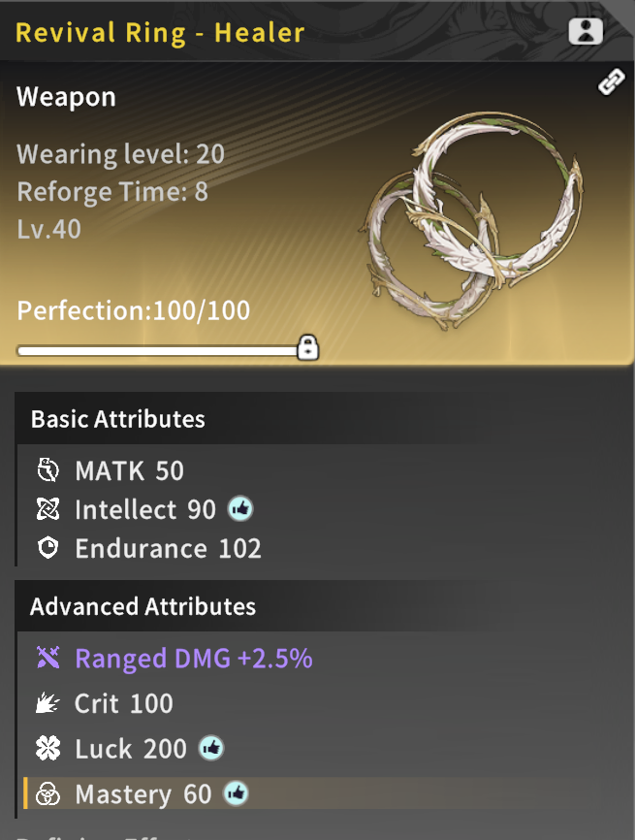The height and width of the screenshot is (840, 635).
Task: Click the MATK attribute icon
Action: tap(48, 470)
